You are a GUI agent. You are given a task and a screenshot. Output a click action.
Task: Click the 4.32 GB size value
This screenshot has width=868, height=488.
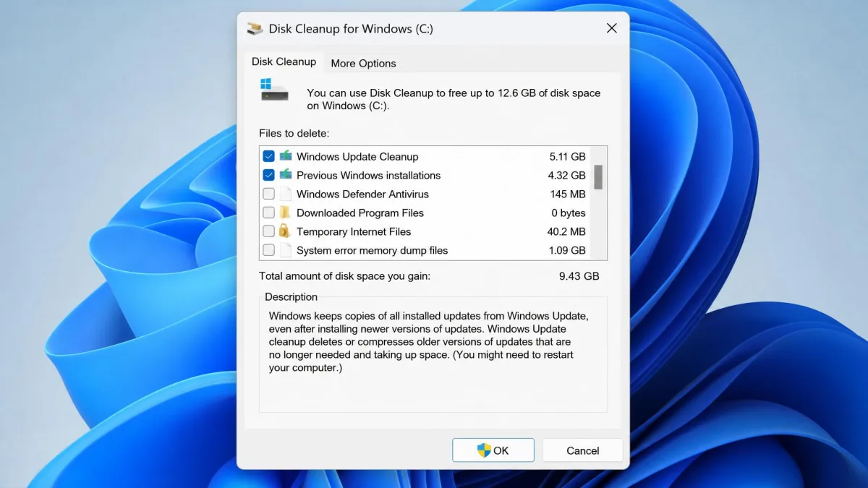click(567, 175)
